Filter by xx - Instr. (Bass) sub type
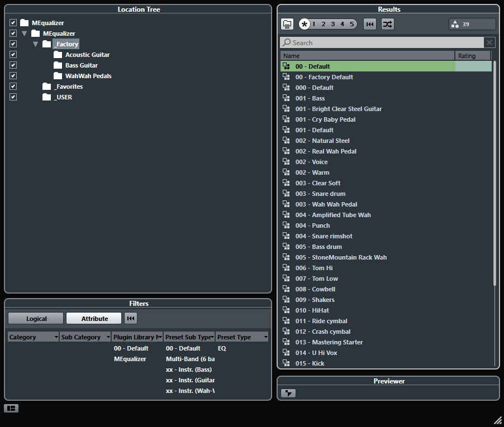The image size is (504, 427). click(189, 370)
